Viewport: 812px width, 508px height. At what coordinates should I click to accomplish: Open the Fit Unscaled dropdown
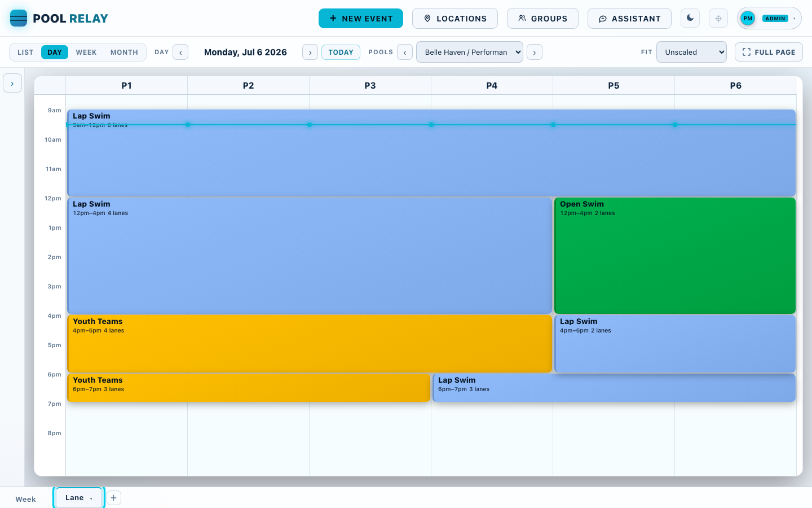[691, 52]
